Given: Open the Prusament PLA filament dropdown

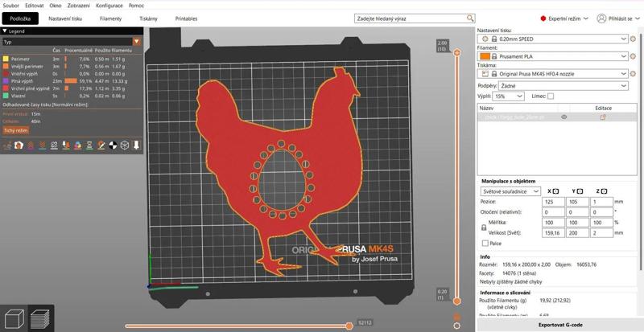Looking at the screenshot, I should point(553,56).
